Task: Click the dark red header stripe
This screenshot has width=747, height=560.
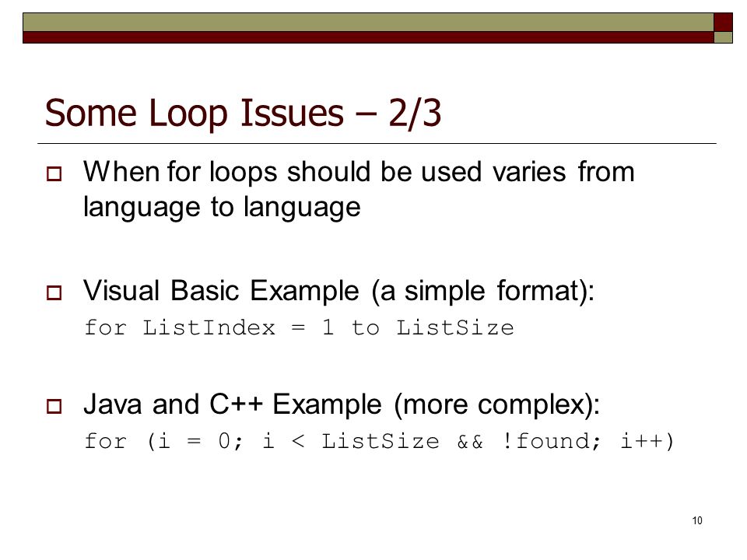Action: (x=368, y=37)
